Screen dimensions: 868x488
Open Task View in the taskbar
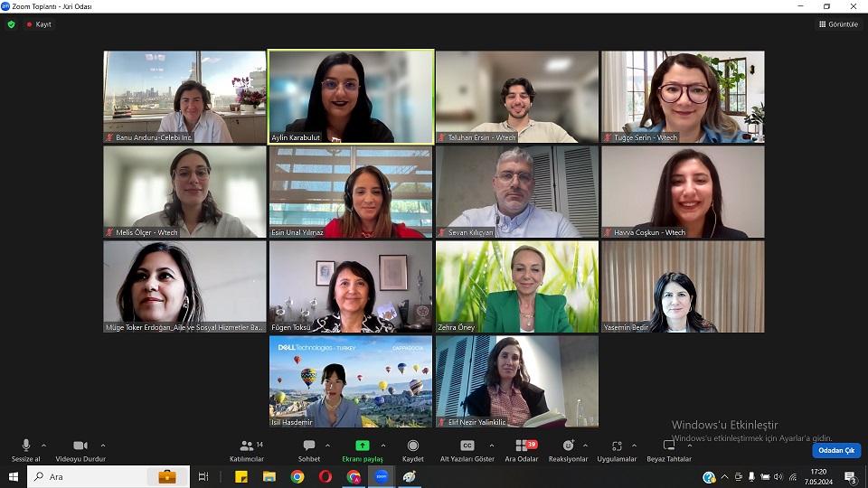click(x=203, y=476)
